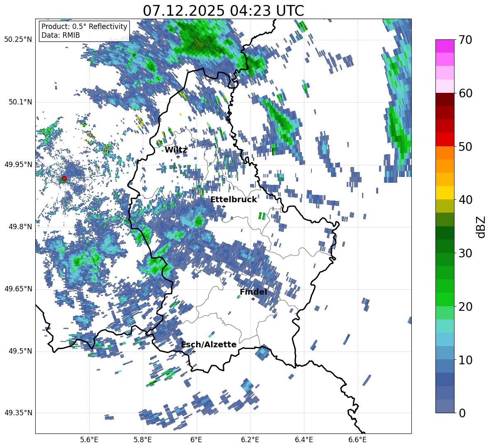
Task: Click the 30 value on colorbar
Action: point(465,253)
